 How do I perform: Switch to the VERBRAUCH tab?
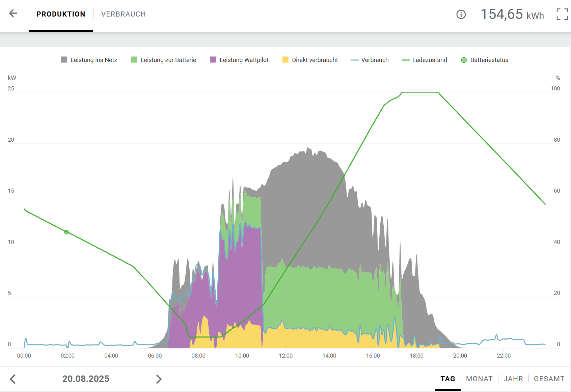pyautogui.click(x=124, y=14)
